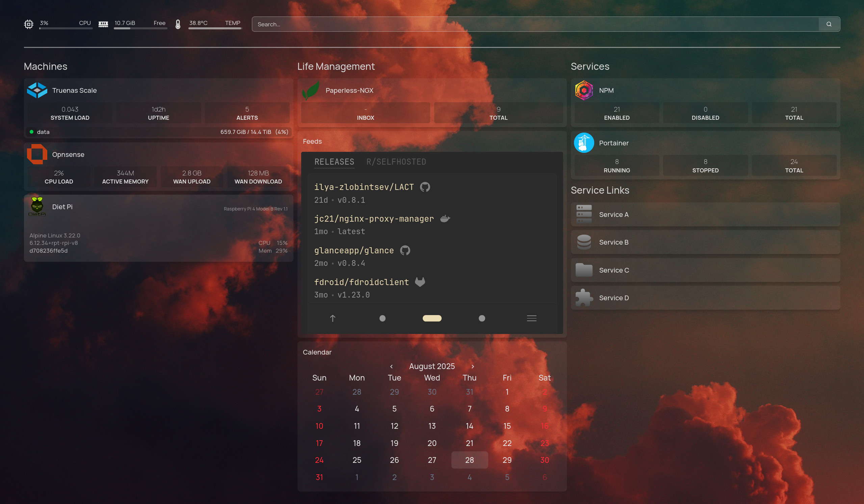864x504 pixels.
Task: Go to next month in calendar
Action: (473, 366)
